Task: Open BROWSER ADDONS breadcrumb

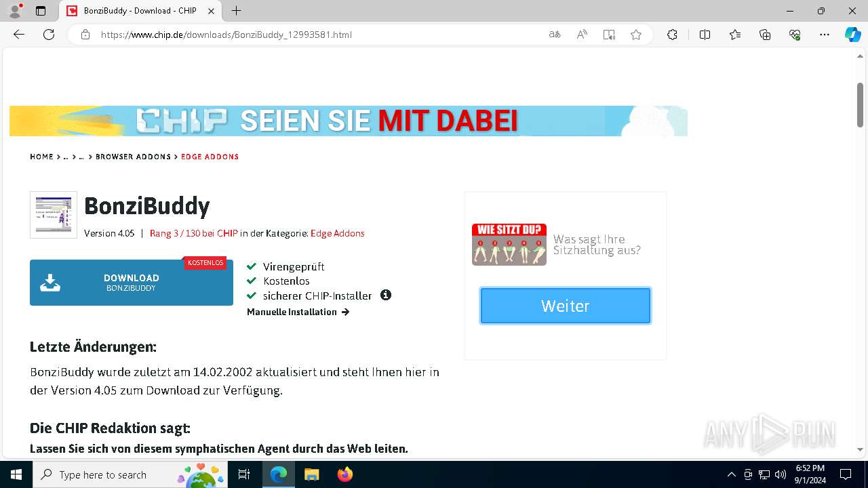Action: (133, 157)
